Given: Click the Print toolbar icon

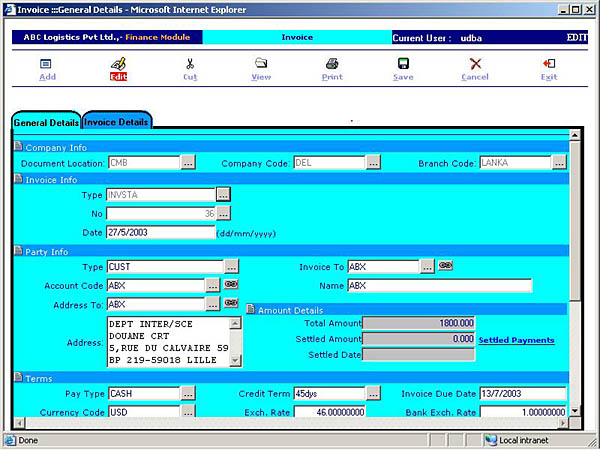Looking at the screenshot, I should tap(332, 64).
